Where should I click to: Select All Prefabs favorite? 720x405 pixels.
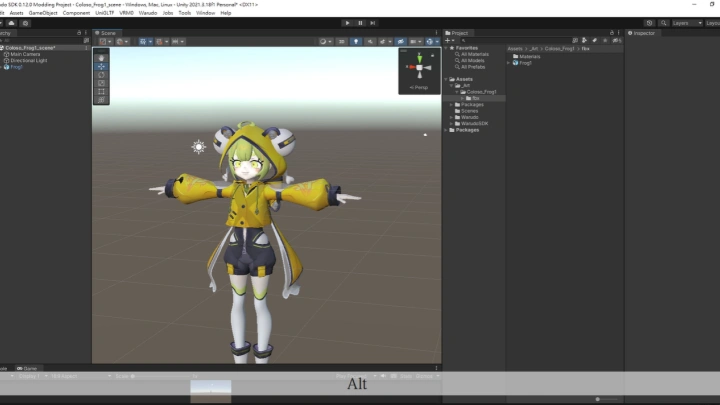tap(473, 67)
